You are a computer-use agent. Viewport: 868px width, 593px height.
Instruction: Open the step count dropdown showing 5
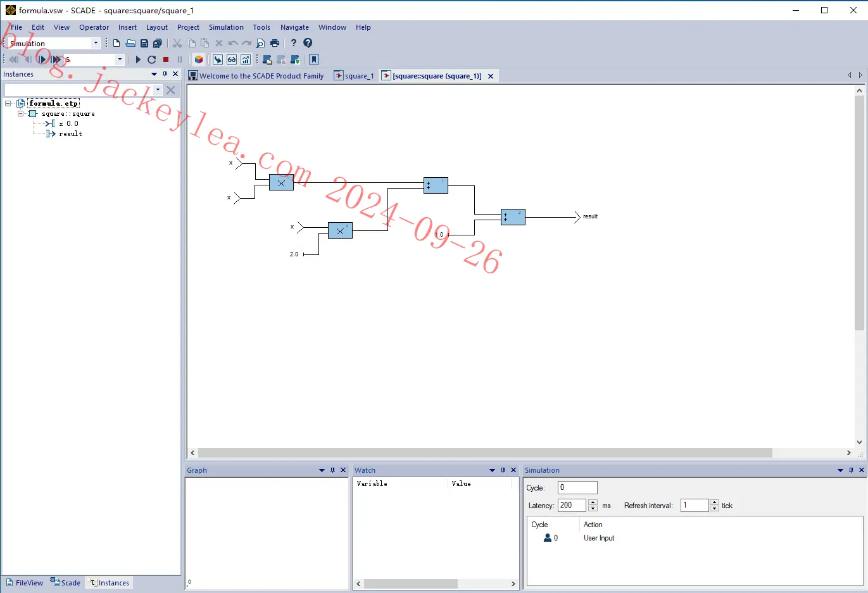pos(120,59)
